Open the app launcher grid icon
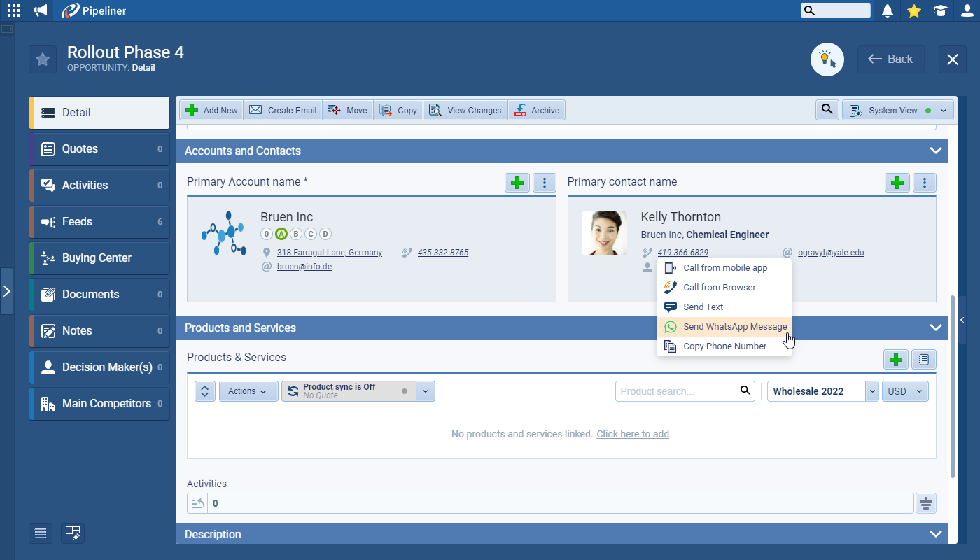The image size is (980, 560). (x=13, y=10)
